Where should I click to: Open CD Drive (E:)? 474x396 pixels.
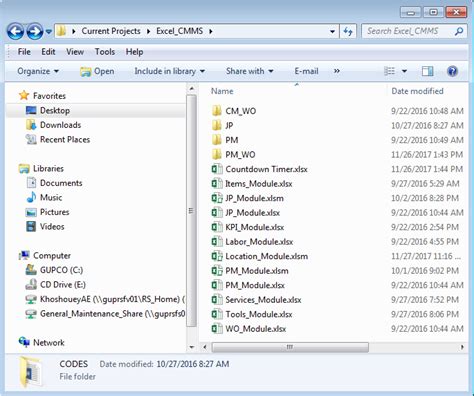[56, 285]
